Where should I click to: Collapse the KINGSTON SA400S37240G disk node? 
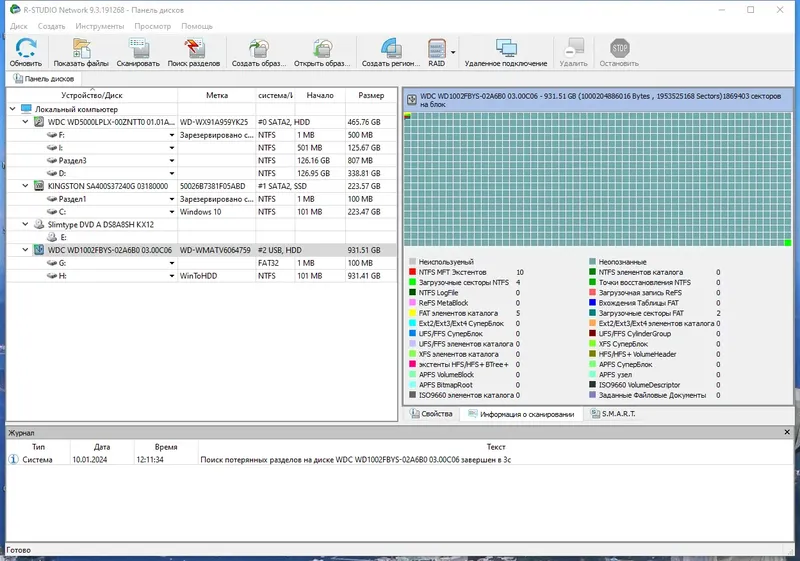point(26,185)
